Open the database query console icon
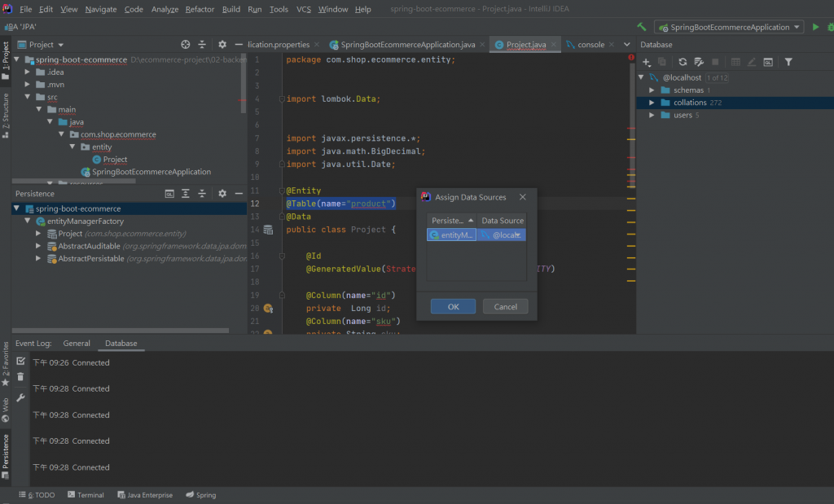The width and height of the screenshot is (834, 504). [x=767, y=62]
